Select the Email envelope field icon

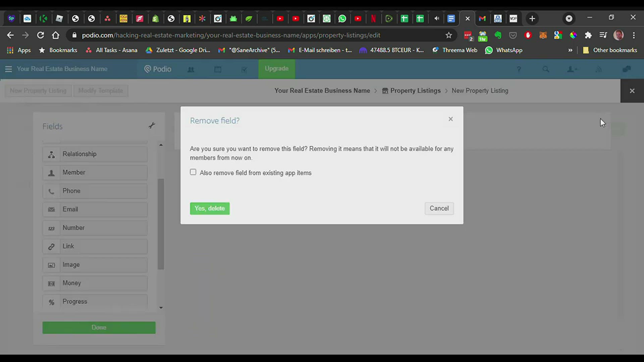51,209
